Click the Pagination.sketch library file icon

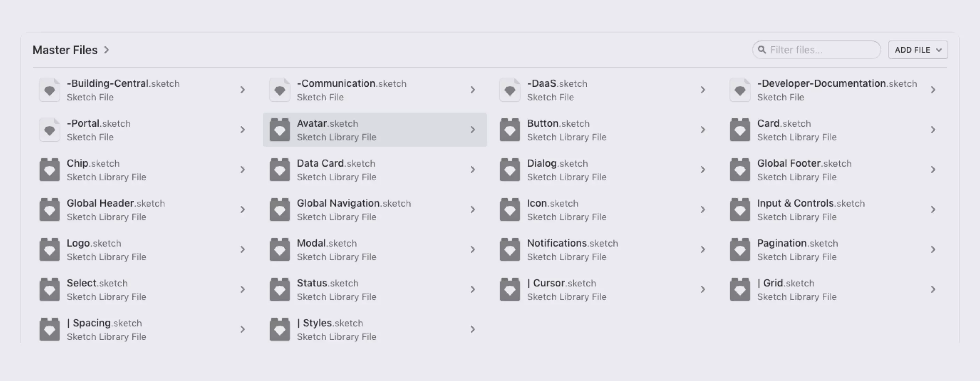pos(740,249)
